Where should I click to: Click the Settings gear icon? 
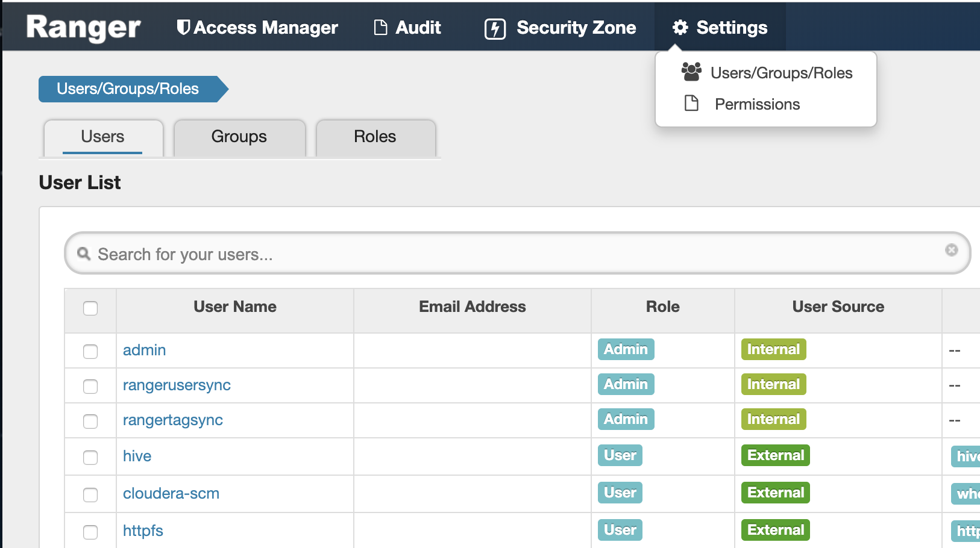680,28
